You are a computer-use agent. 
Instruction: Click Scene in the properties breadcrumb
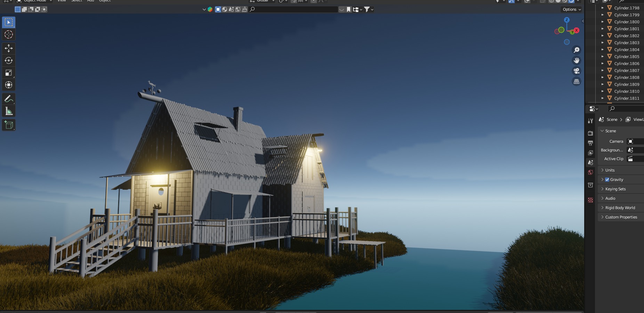[612, 120]
